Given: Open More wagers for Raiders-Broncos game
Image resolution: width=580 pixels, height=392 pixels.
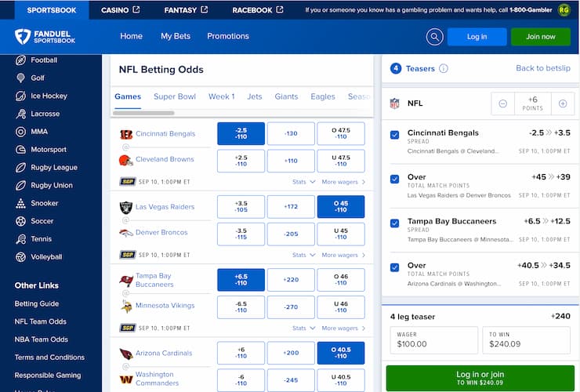Looking at the screenshot, I should tap(343, 255).
